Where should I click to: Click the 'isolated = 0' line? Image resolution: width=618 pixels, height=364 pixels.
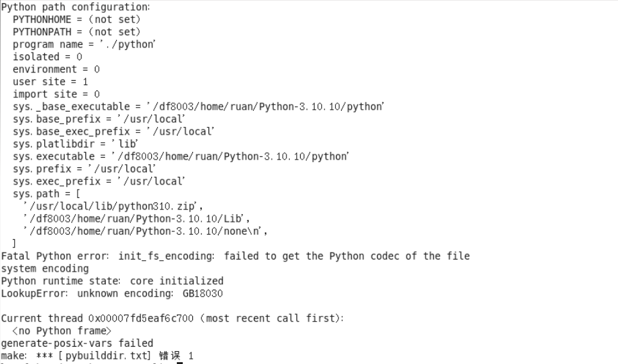[47, 57]
